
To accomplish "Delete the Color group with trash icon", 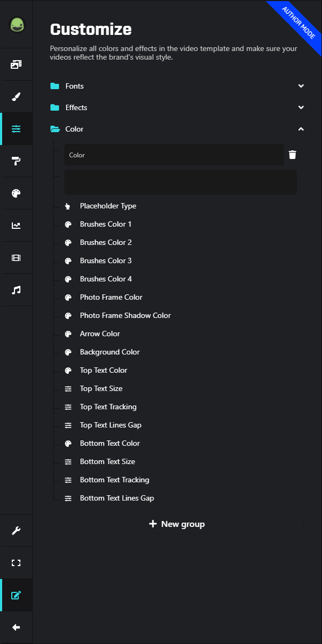I will (292, 155).
